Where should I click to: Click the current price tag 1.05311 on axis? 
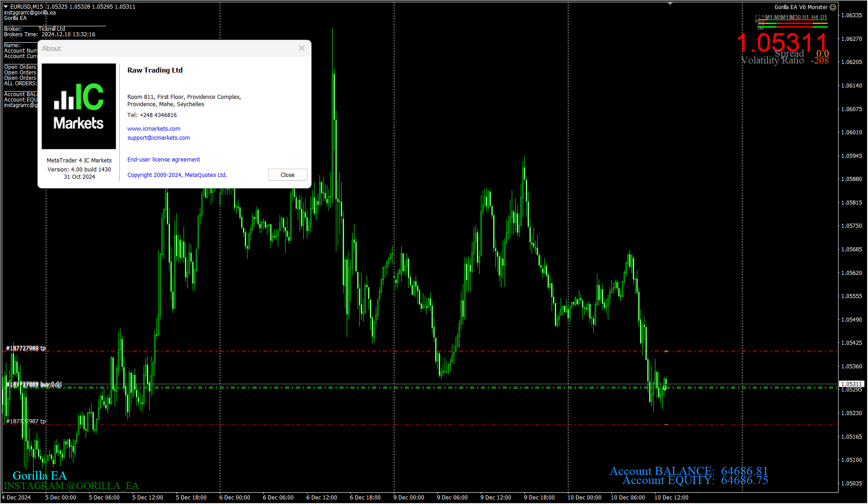click(x=852, y=384)
